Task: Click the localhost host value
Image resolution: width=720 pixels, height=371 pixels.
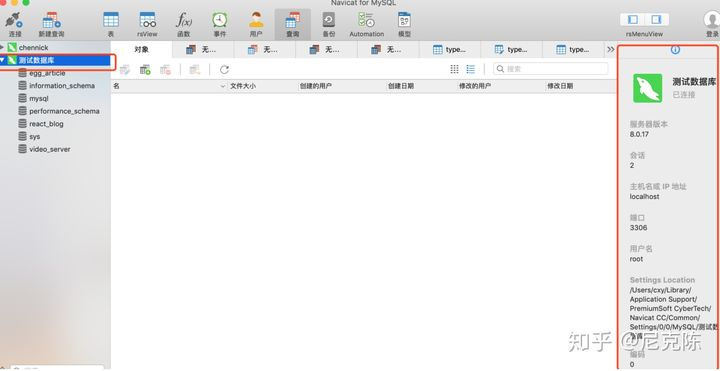Action: (645, 197)
